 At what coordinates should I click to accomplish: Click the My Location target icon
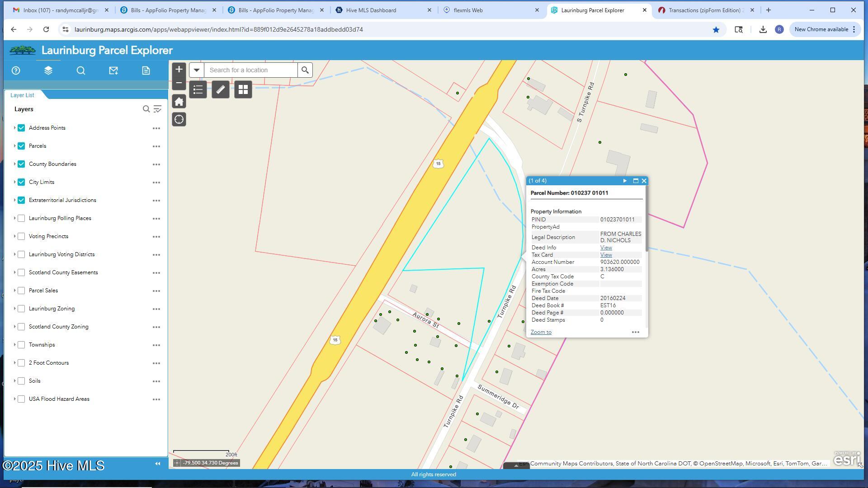179,120
